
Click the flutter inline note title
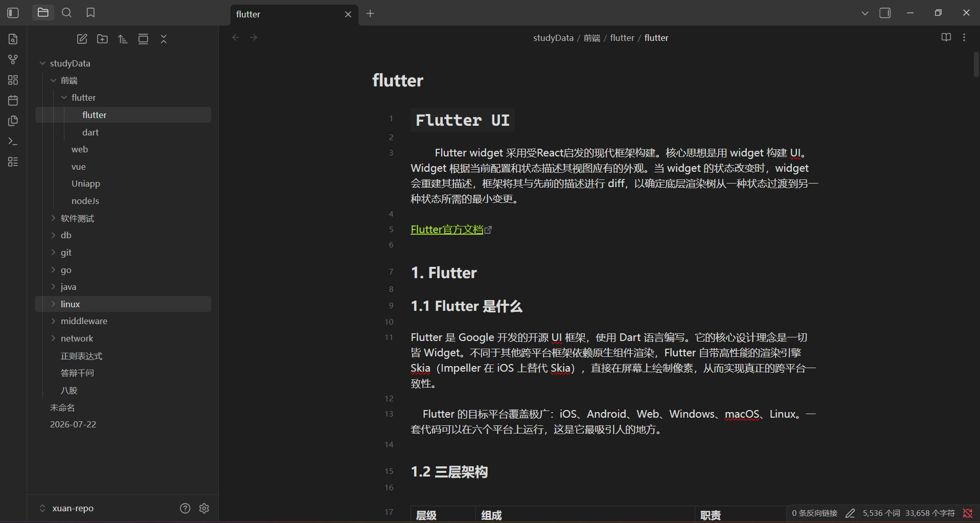pos(398,80)
